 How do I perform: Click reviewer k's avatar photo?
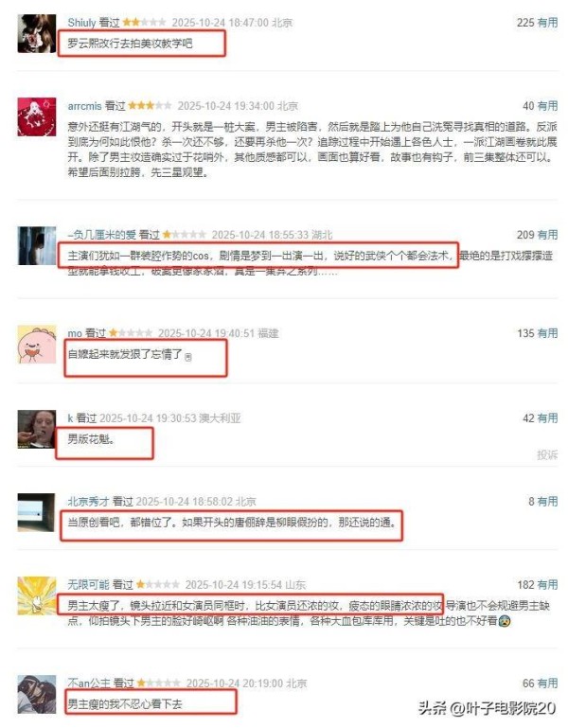37,429
